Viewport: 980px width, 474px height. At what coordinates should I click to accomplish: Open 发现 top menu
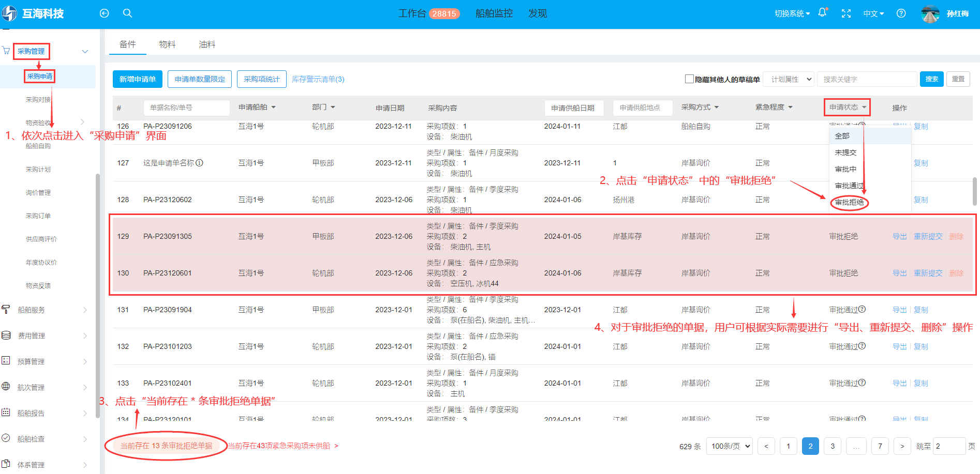click(538, 13)
